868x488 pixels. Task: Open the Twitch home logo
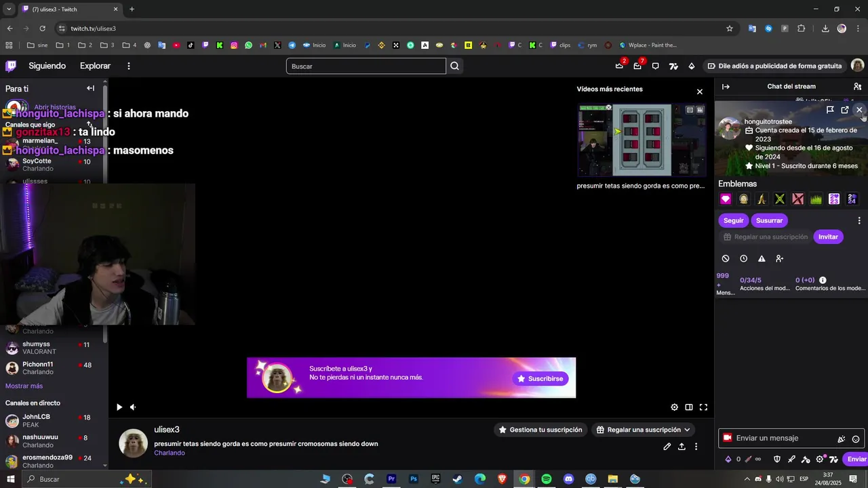click(11, 66)
